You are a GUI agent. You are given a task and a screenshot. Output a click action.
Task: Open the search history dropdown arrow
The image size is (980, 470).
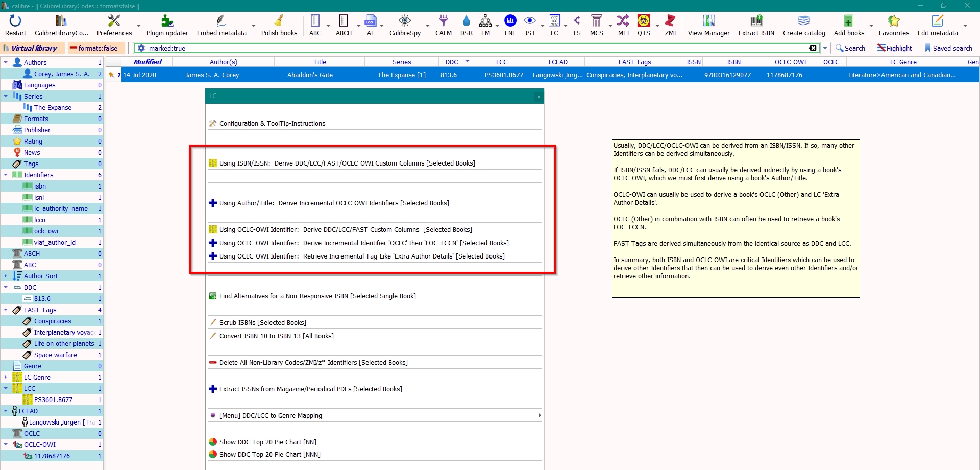(x=825, y=48)
